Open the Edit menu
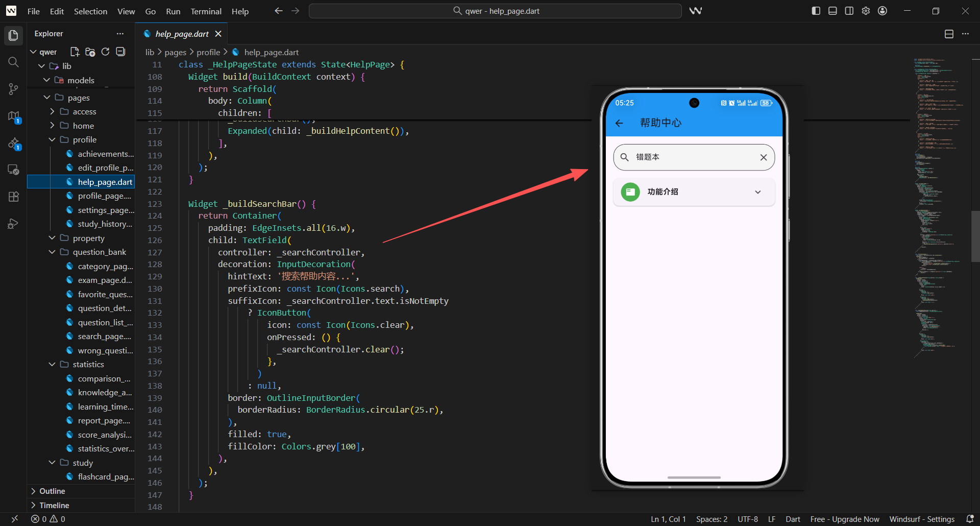The height and width of the screenshot is (526, 980). (x=57, y=11)
